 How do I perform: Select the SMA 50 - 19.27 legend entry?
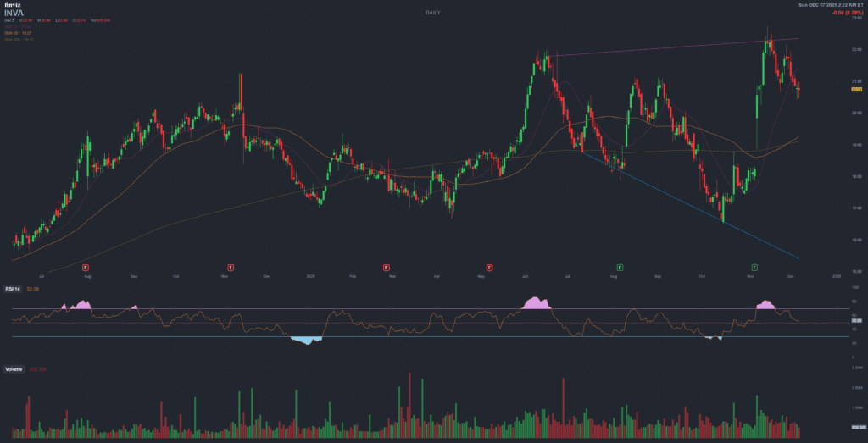(19, 33)
